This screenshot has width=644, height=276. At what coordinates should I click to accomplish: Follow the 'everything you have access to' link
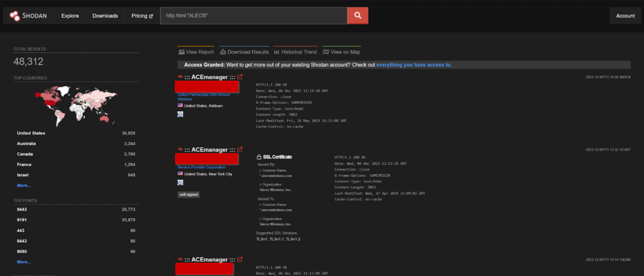414,65
